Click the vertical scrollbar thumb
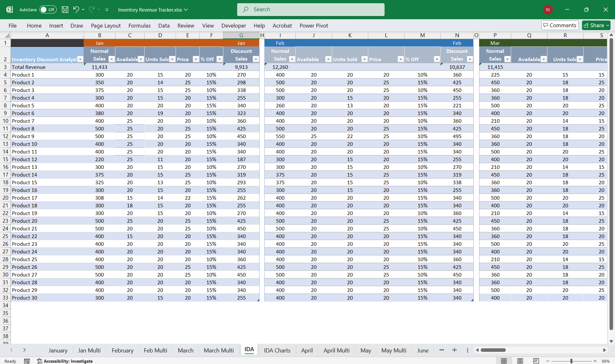615x364 pixels. [x=611, y=184]
